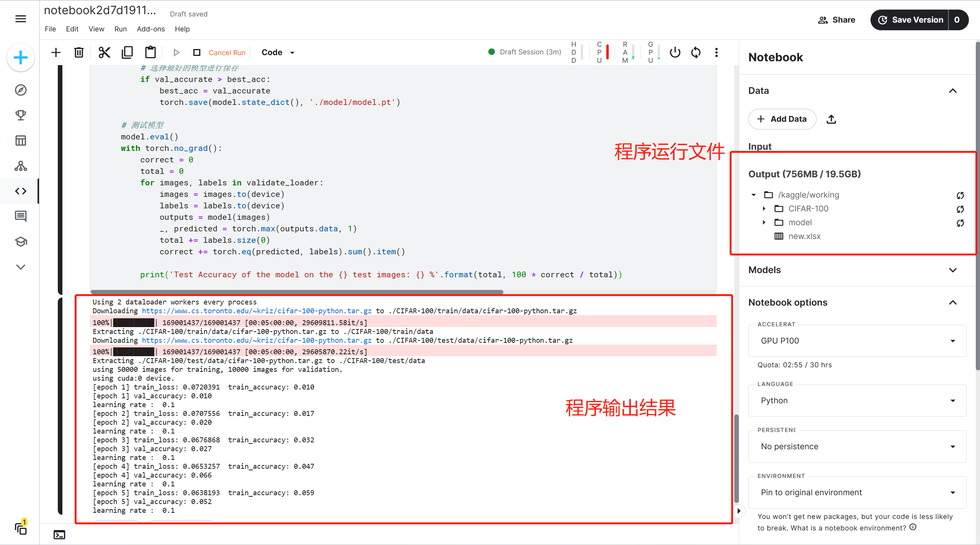The width and height of the screenshot is (980, 545).
Task: Open the session more-options menu
Action: [x=716, y=52]
